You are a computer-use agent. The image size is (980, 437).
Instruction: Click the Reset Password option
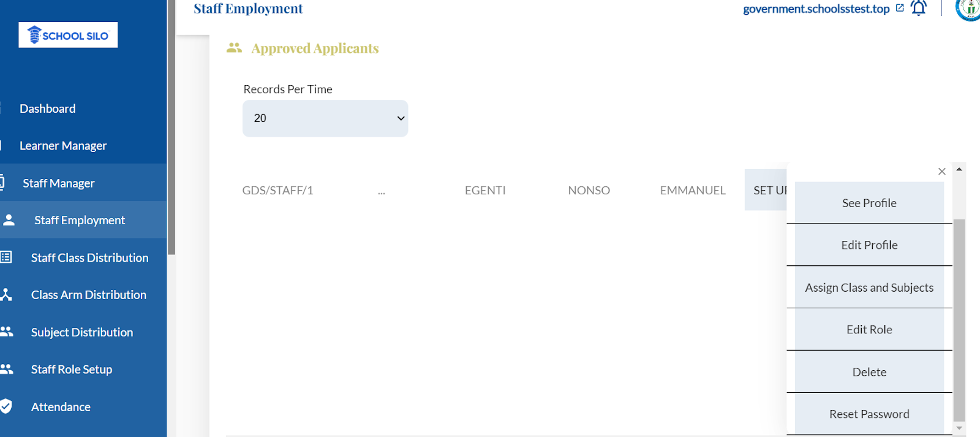pyautogui.click(x=869, y=414)
